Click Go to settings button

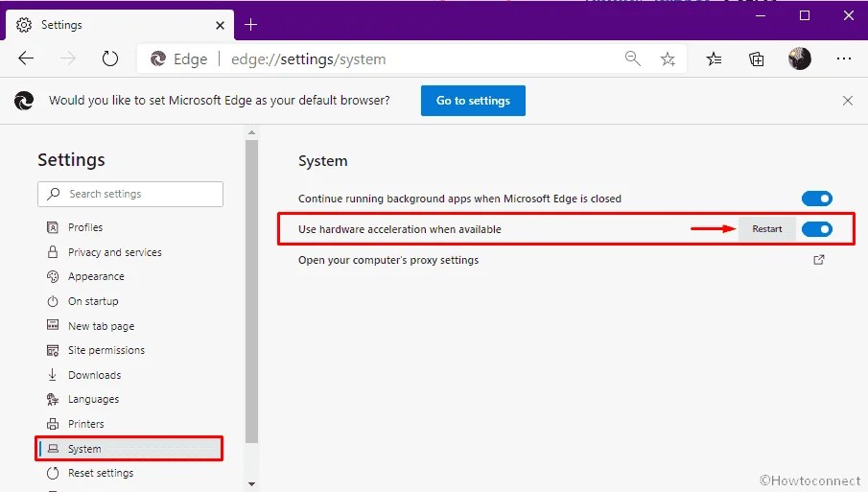point(473,100)
